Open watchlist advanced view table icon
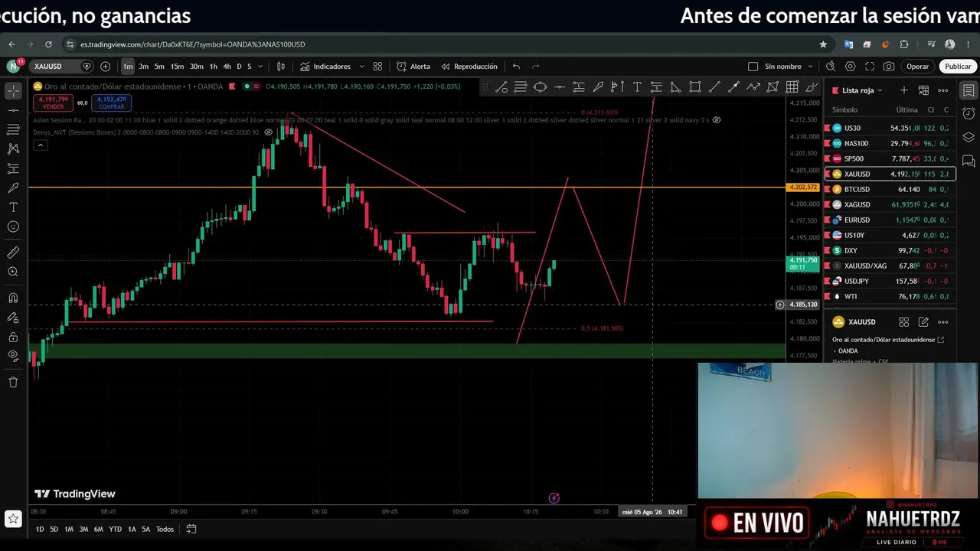This screenshot has height=551, width=980. click(x=923, y=90)
